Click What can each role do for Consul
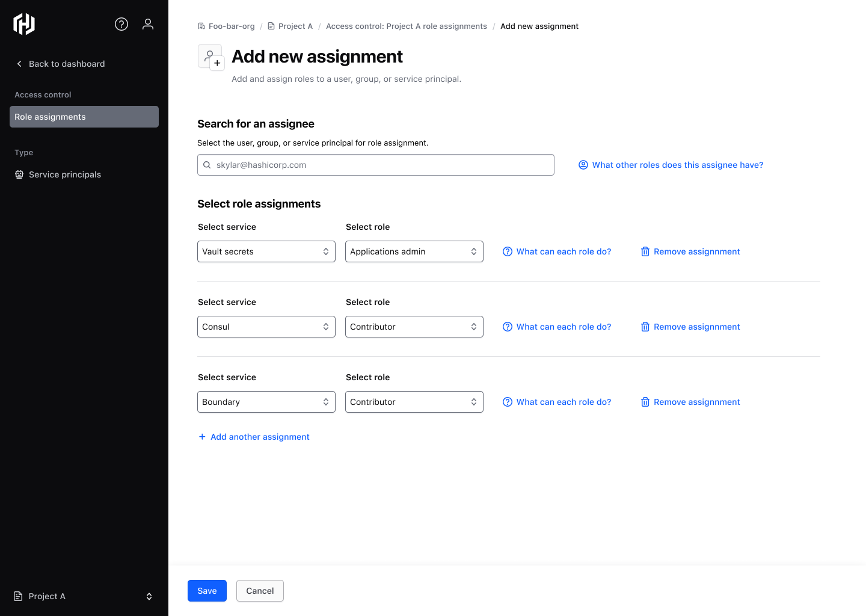The width and height of the screenshot is (866, 616). point(557,327)
